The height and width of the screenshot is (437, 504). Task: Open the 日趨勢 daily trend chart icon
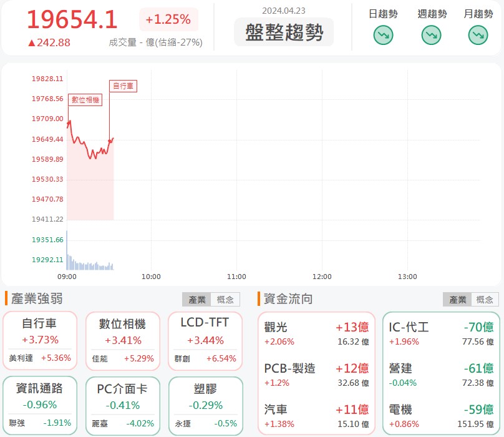382,35
